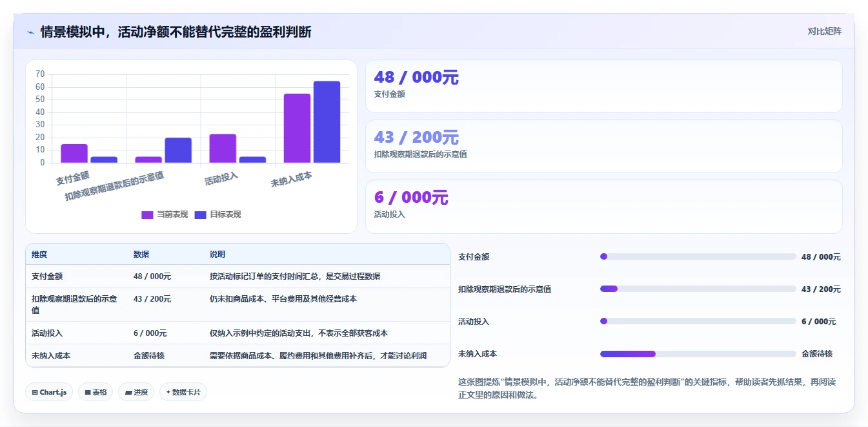The height and width of the screenshot is (427, 868).
Task: Click the card title 情景模拟中 heading
Action: point(176,32)
